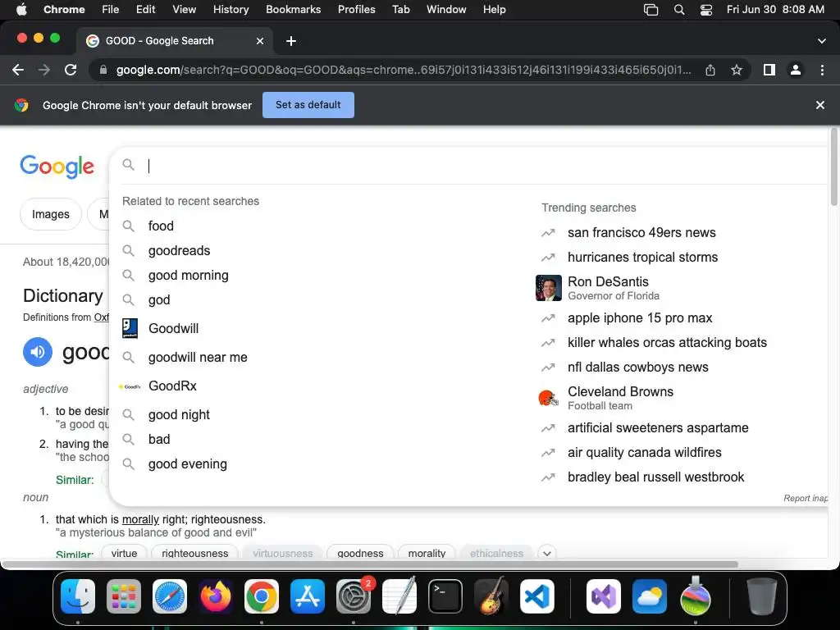Bookmark this page with the star icon
Screen dimensions: 840x630
pyautogui.click(x=737, y=70)
